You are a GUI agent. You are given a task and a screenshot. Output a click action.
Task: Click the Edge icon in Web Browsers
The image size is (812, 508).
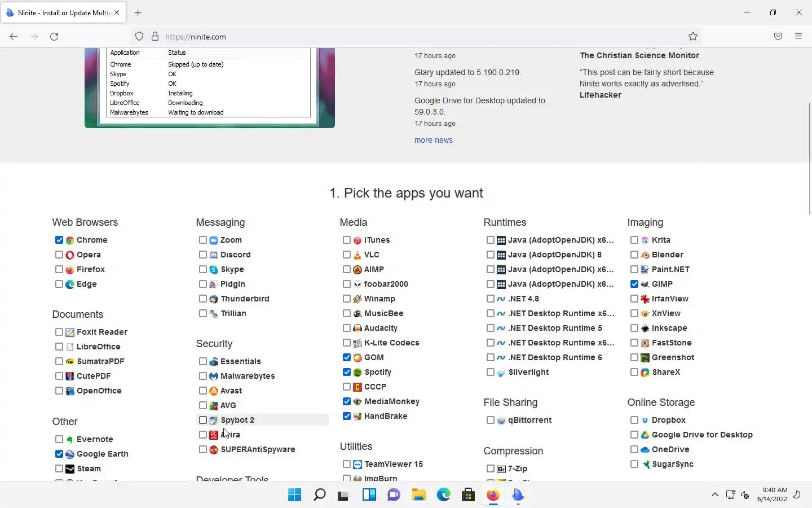click(70, 284)
